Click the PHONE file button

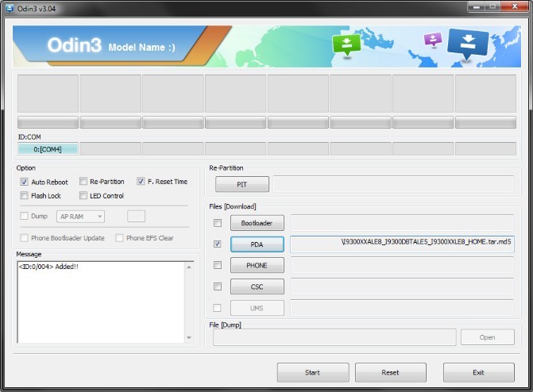pos(257,266)
